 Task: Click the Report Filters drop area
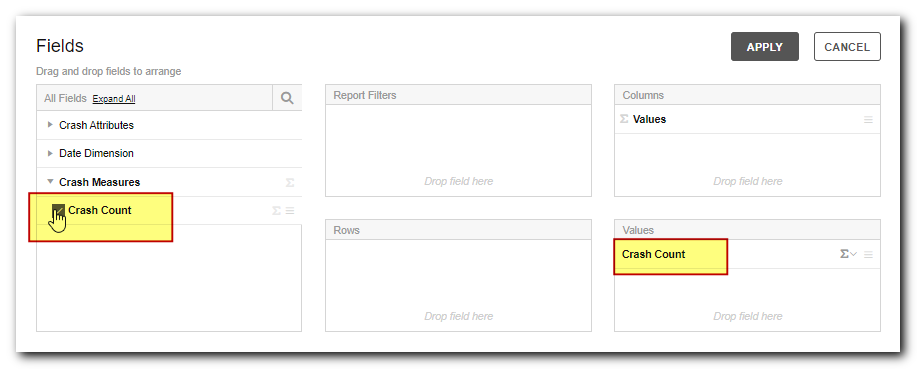click(x=458, y=150)
